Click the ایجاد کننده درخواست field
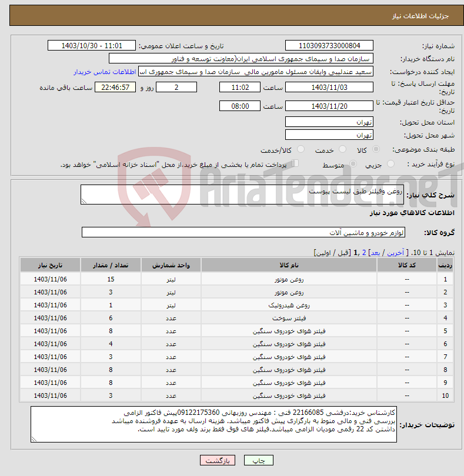Image resolution: width=464 pixels, height=476 pixels. click(256, 72)
